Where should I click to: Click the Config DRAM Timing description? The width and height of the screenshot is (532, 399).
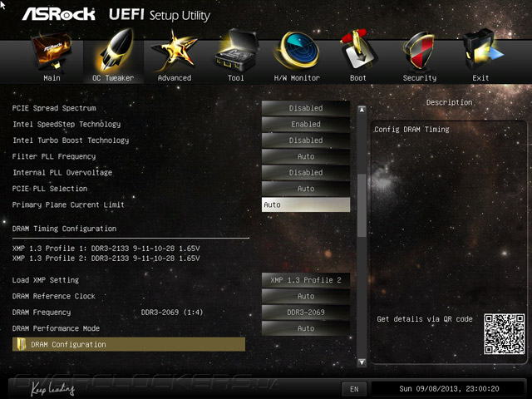411,130
